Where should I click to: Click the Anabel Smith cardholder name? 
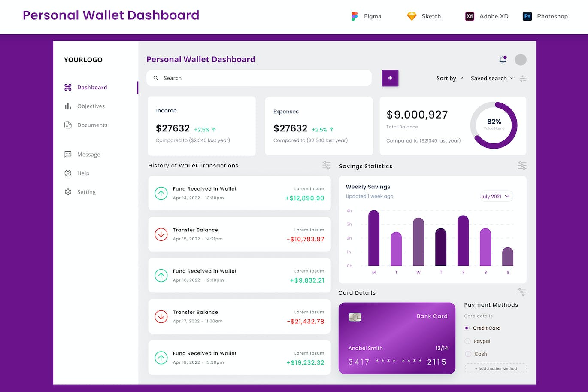tap(366, 348)
